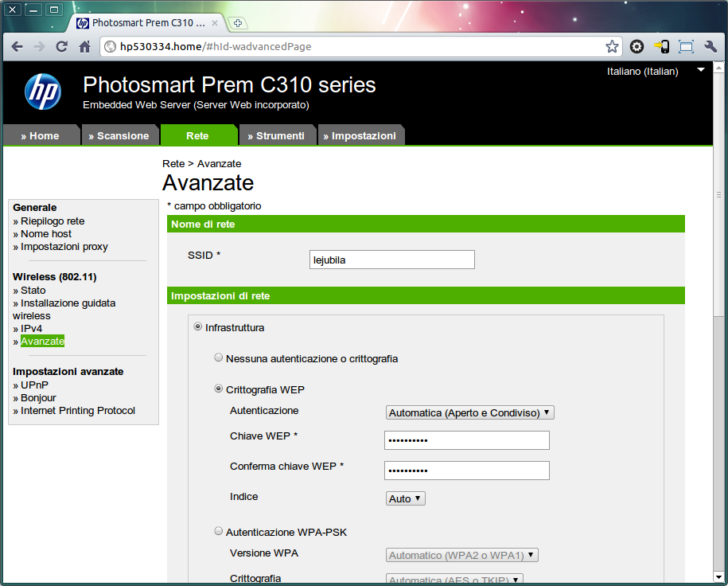The height and width of the screenshot is (586, 728).
Task: Click the screen capture extension icon
Action: (x=686, y=46)
